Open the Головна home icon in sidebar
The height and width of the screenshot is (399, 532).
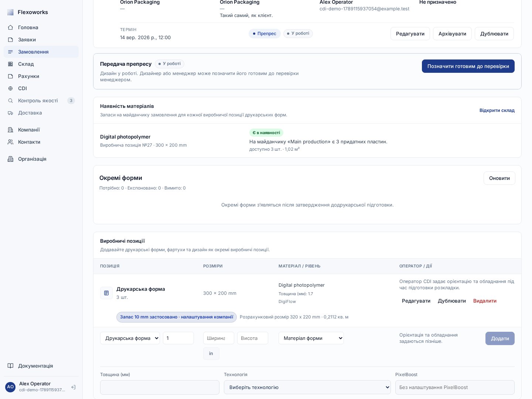point(10,27)
